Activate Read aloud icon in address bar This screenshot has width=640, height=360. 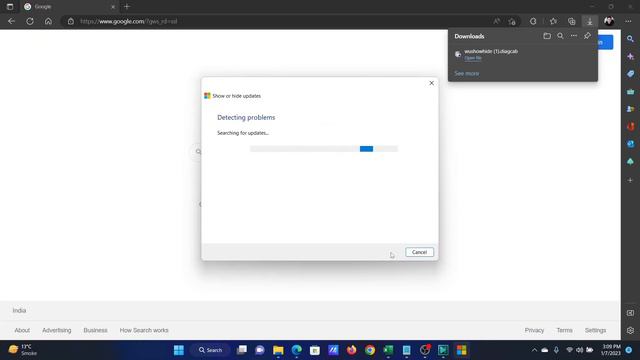pos(497,21)
